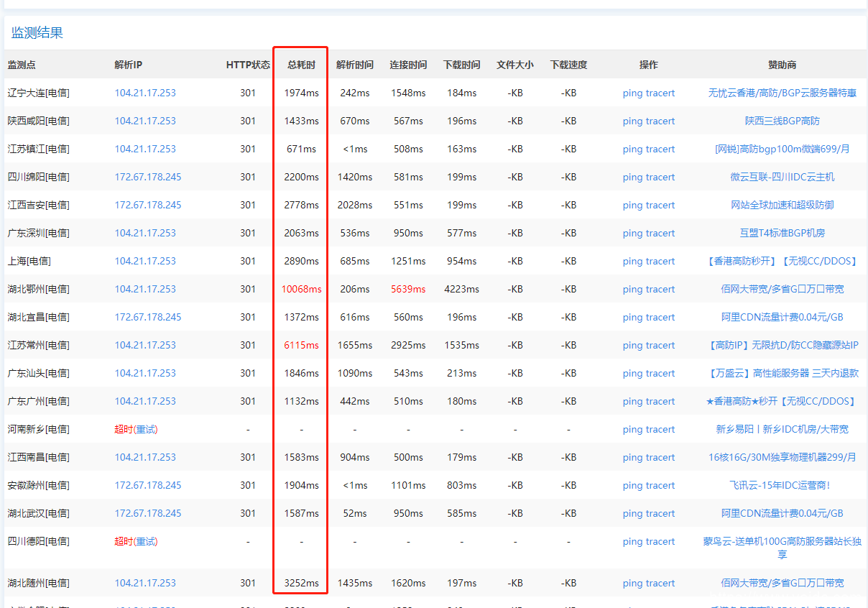This screenshot has width=868, height=608.
Task: Click the 总耗时 column header
Action: click(x=301, y=65)
